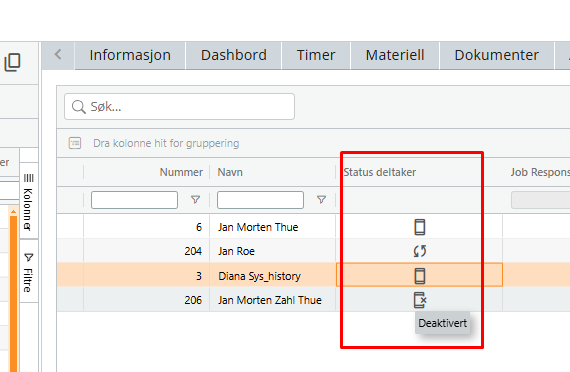Screen dimensions: 570x372
Task: Open the Filtre side panel
Action: pos(28,272)
